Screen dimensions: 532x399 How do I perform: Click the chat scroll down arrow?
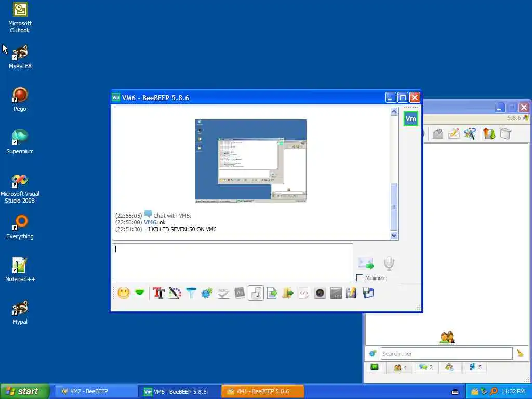pos(394,235)
